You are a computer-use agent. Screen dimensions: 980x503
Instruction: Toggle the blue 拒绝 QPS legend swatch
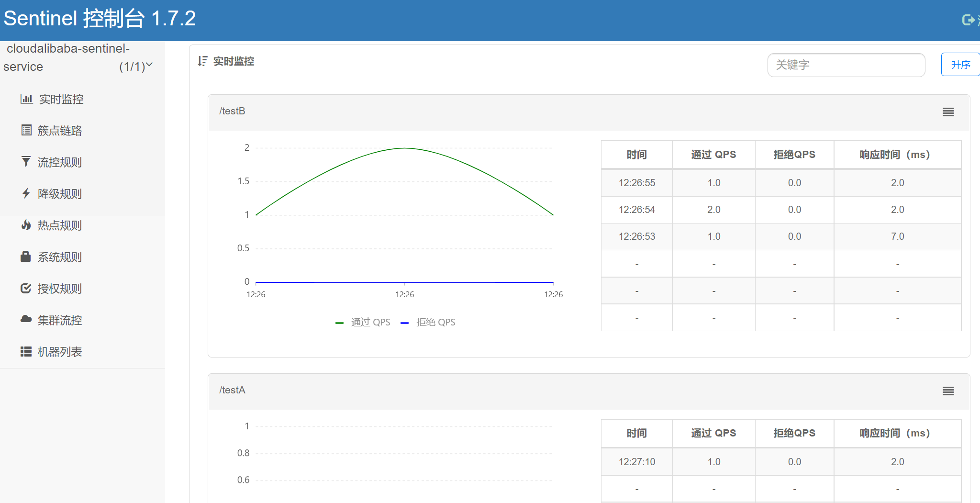[405, 323]
